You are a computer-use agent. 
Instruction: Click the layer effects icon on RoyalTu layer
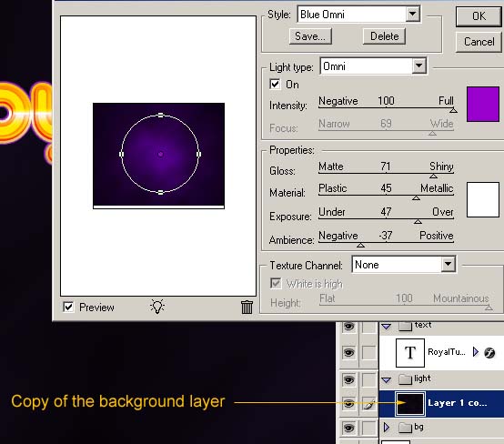tap(489, 353)
